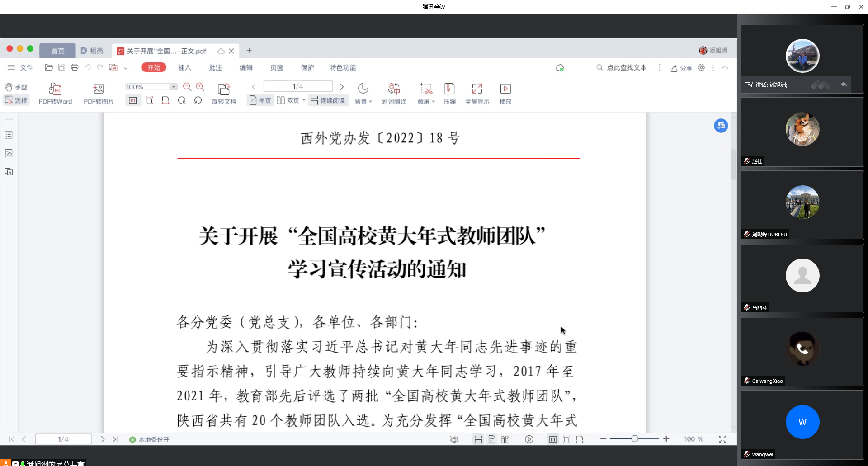This screenshot has height=466, width=868.
Task: Click the 播放 slideshow icon
Action: point(505,89)
